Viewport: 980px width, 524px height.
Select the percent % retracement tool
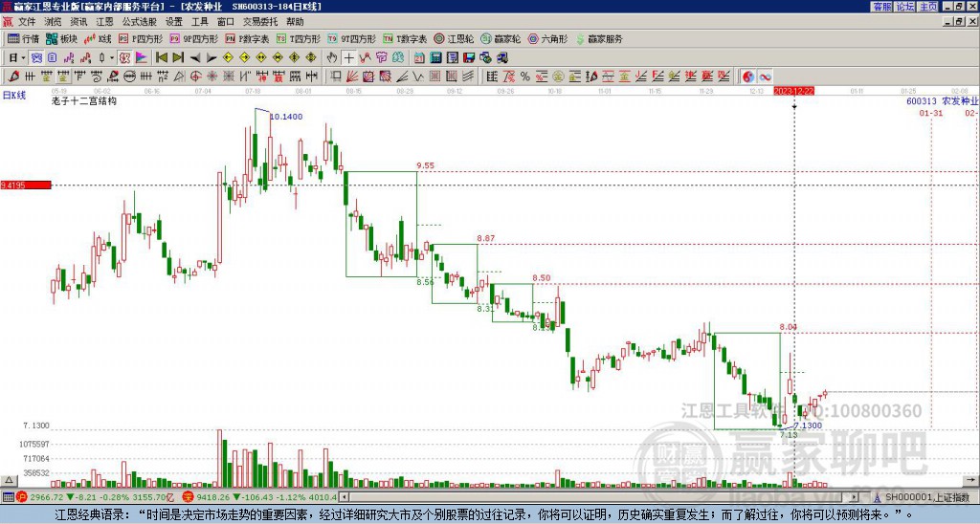click(x=524, y=76)
